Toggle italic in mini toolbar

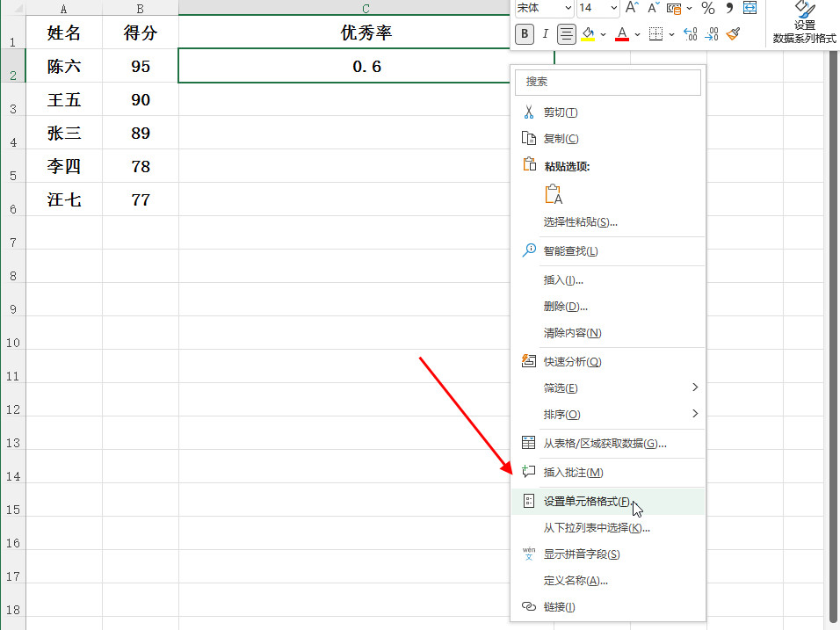[546, 34]
